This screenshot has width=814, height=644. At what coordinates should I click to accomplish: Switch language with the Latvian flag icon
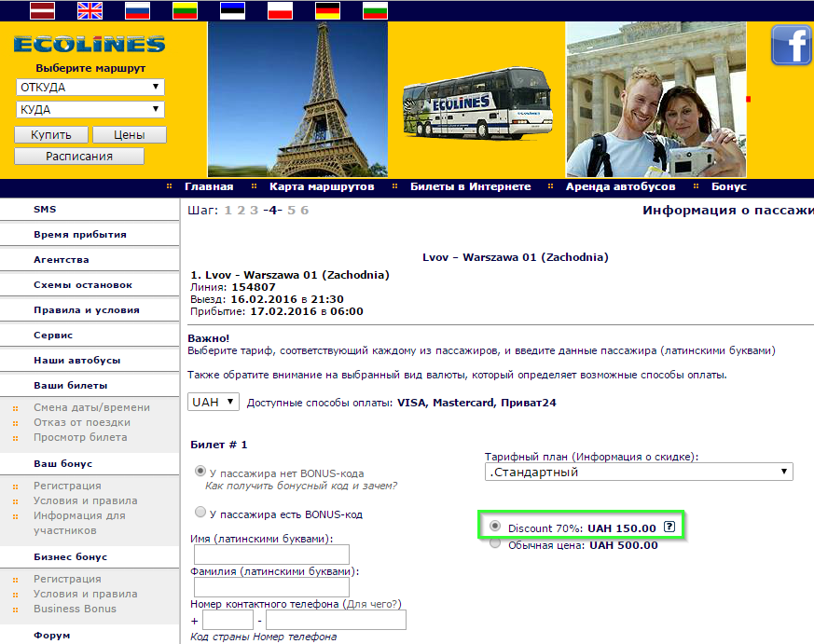coord(43,10)
